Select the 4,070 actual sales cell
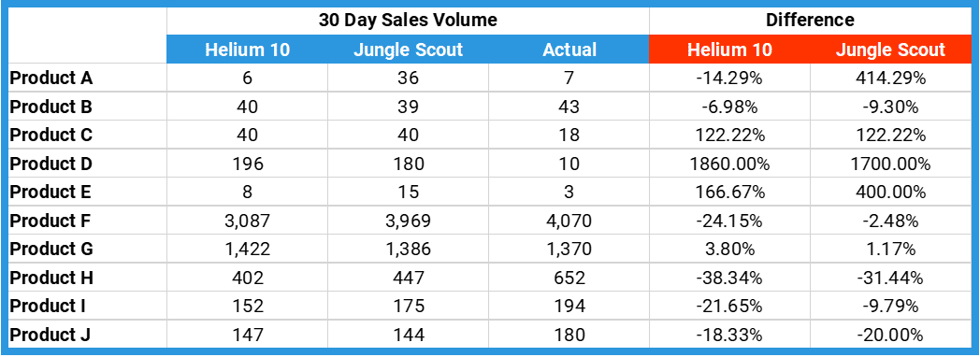The height and width of the screenshot is (357, 980). (x=569, y=221)
